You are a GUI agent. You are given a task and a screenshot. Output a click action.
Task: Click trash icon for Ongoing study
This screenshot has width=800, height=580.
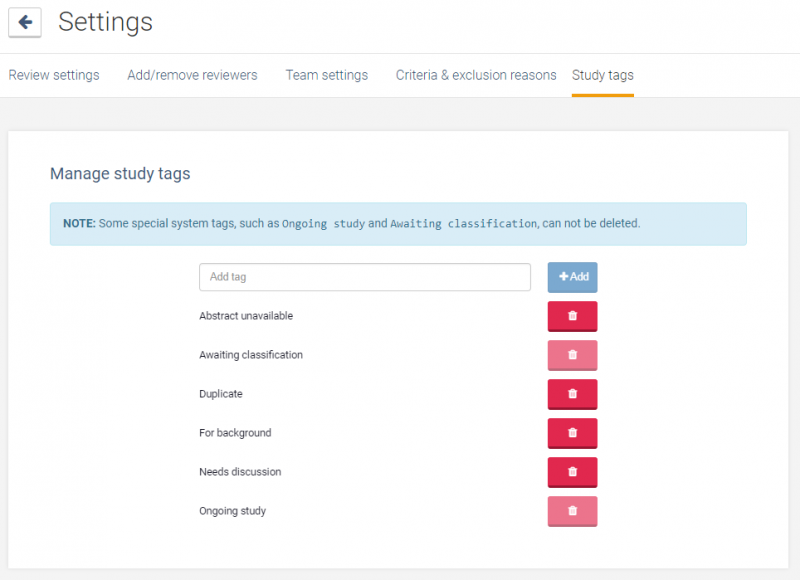coord(572,511)
